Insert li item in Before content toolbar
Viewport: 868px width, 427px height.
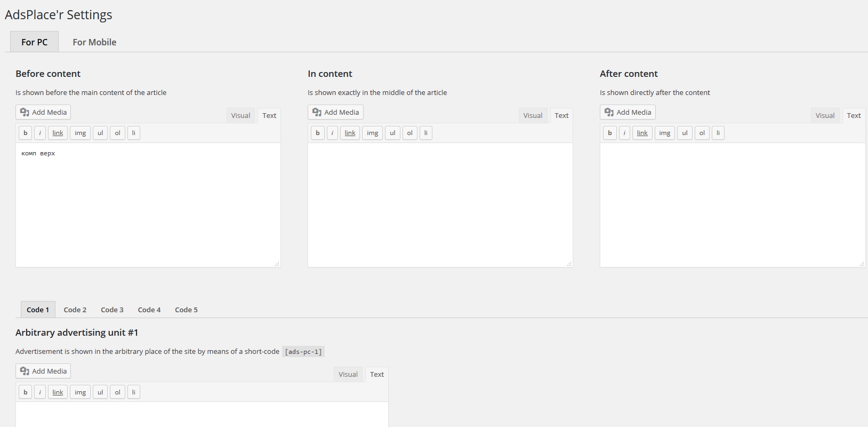(134, 133)
